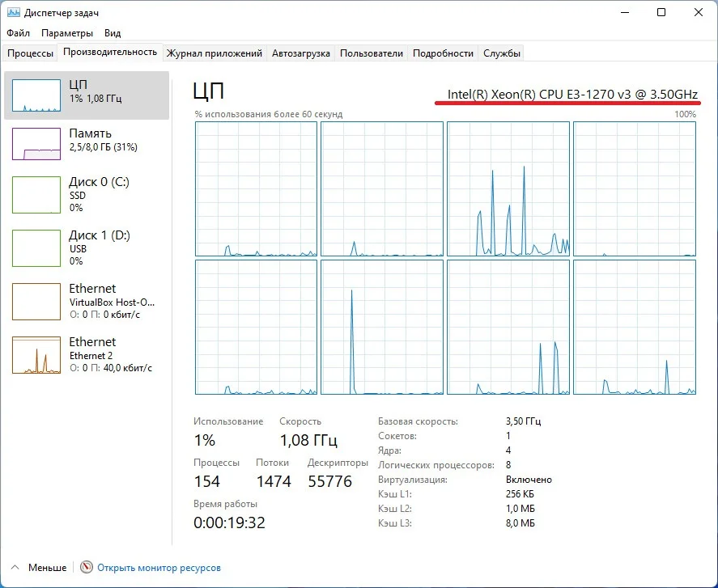This screenshot has height=588, width=718.
Task: Select VirtualBox Host-Only Ethernet graph thumbnail
Action: (36, 302)
